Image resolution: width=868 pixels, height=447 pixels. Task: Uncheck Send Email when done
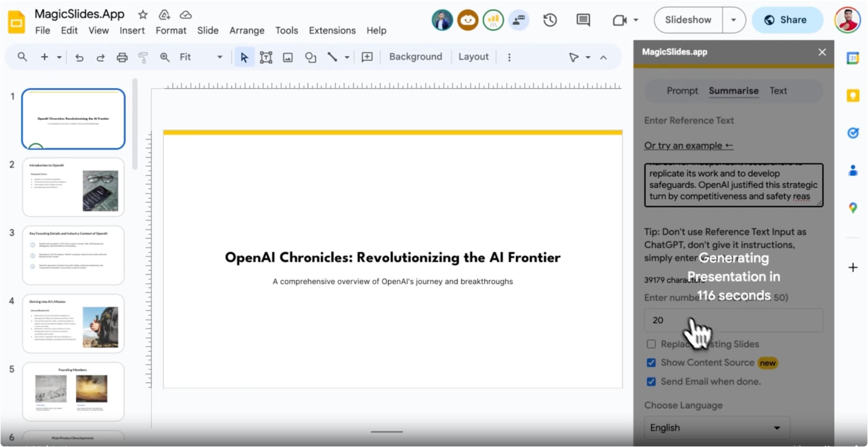pos(651,381)
